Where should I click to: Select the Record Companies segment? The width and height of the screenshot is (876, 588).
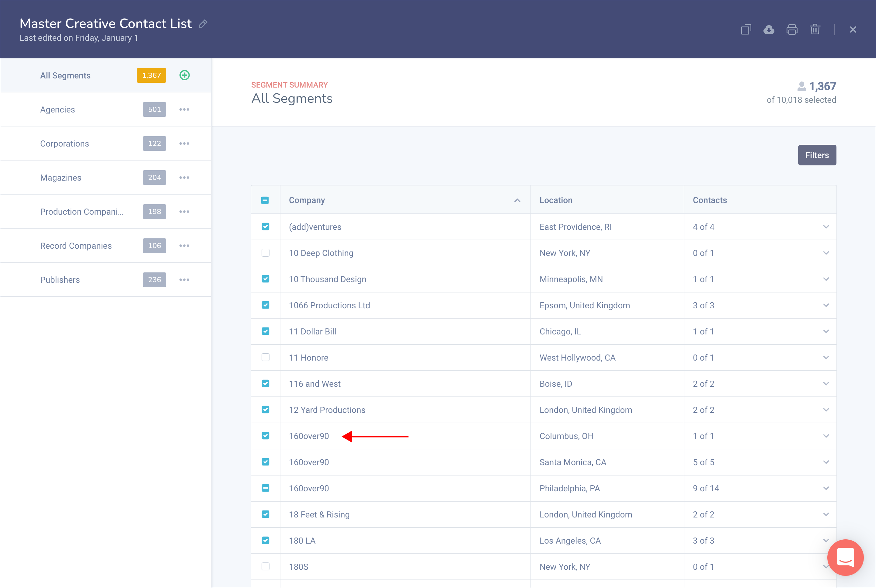coord(106,246)
